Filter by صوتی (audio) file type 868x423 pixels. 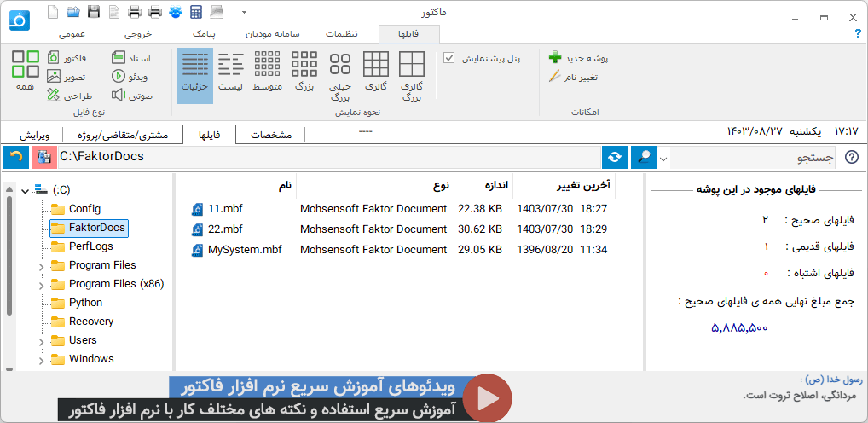pos(132,96)
